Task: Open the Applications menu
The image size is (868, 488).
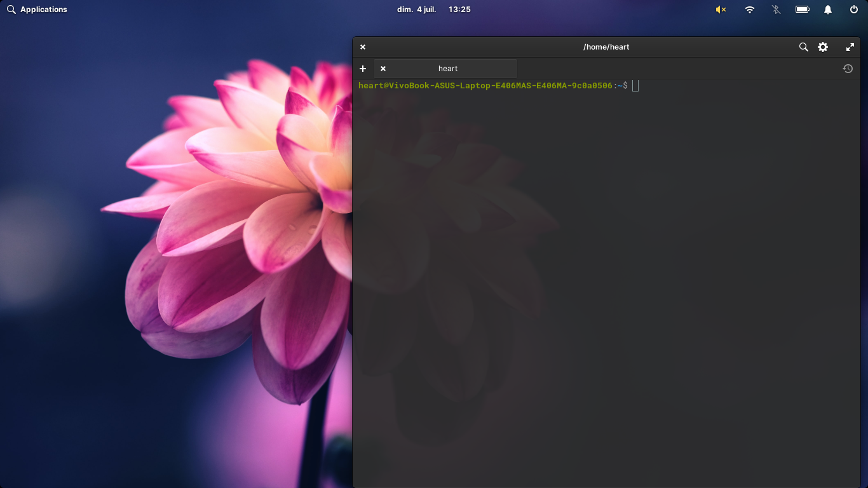Action: pos(37,10)
